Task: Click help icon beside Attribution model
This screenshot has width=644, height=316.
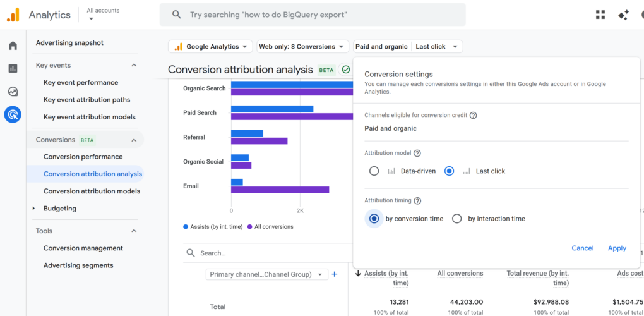Action: pyautogui.click(x=417, y=154)
